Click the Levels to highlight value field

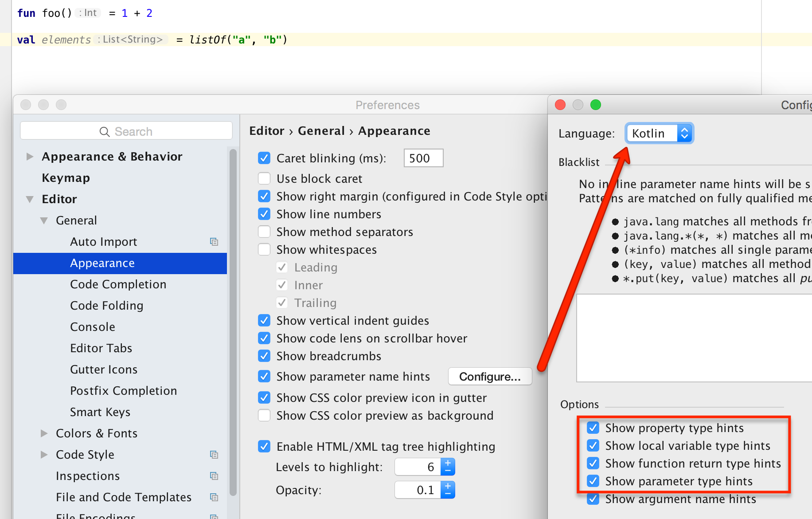(418, 467)
